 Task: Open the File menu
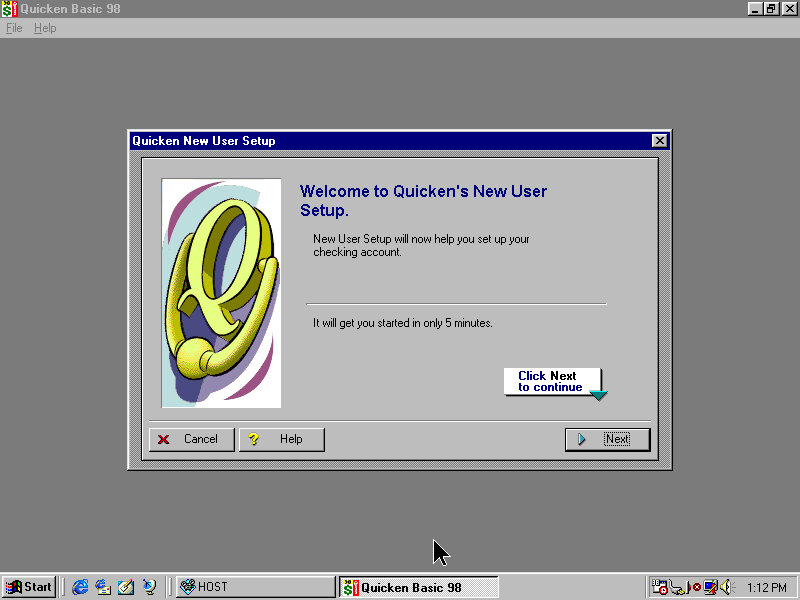point(14,28)
